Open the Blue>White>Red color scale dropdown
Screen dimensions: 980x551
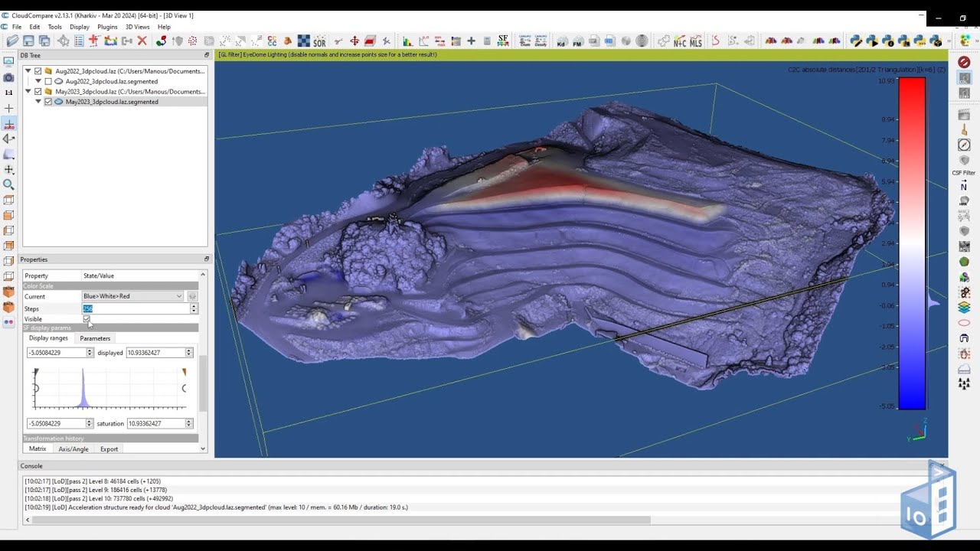coord(133,296)
